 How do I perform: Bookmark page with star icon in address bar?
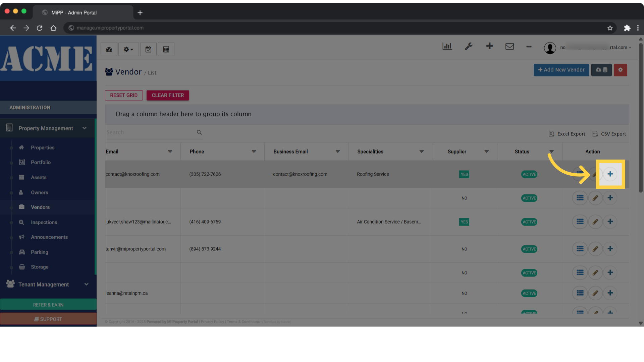pos(610,28)
